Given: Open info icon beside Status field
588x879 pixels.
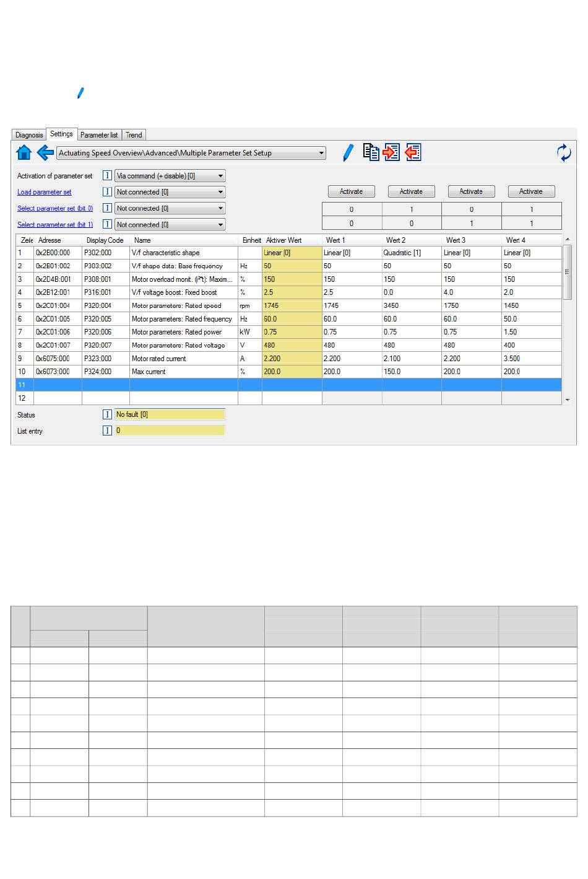Looking at the screenshot, I should [x=107, y=414].
